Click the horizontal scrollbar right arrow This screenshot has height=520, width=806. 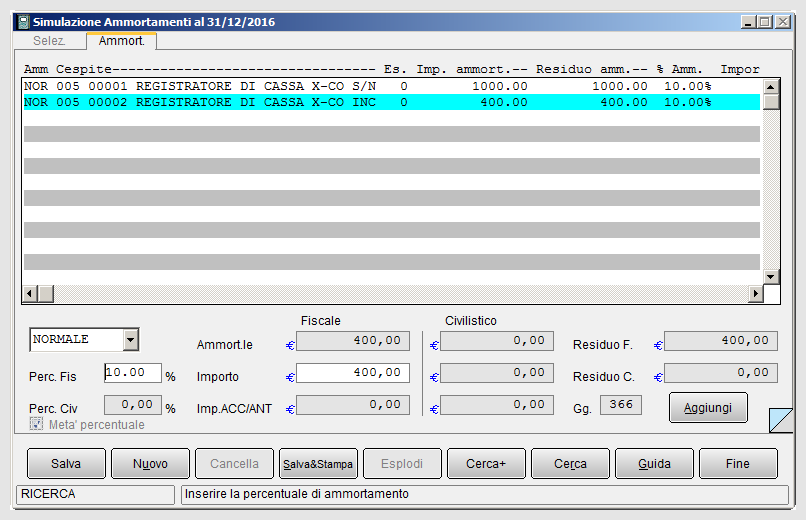(x=756, y=294)
